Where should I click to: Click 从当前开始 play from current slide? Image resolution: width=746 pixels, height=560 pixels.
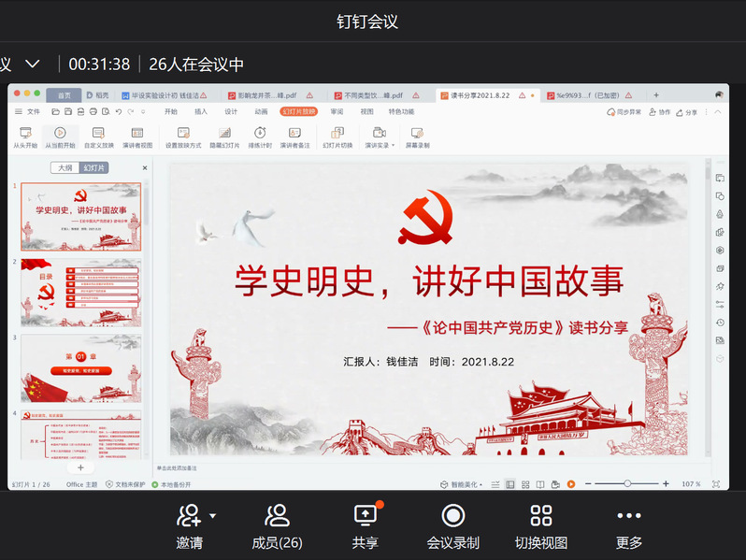(x=60, y=137)
